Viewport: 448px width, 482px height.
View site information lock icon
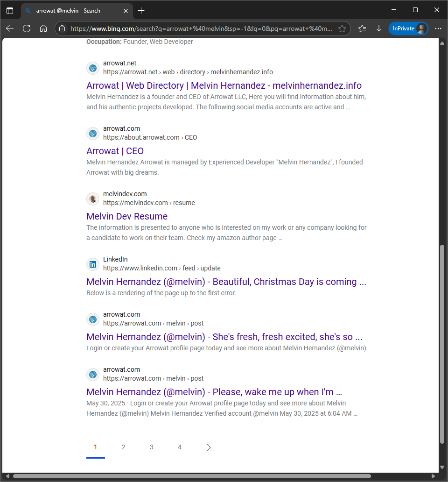62,28
